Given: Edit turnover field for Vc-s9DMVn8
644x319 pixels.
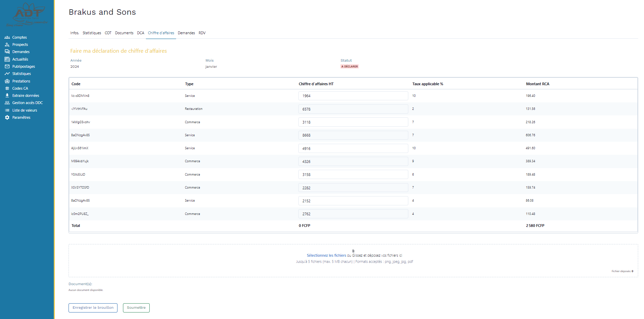Looking at the screenshot, I should tap(353, 96).
